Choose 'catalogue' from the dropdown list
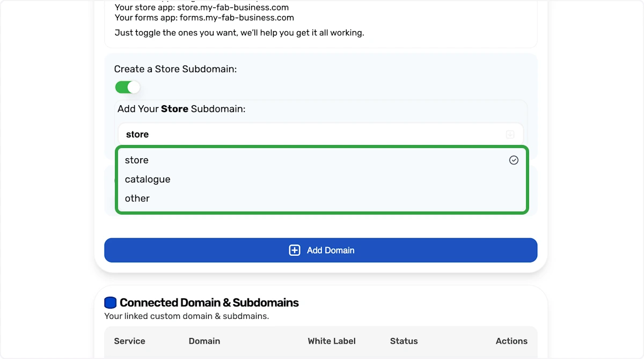 pos(321,179)
